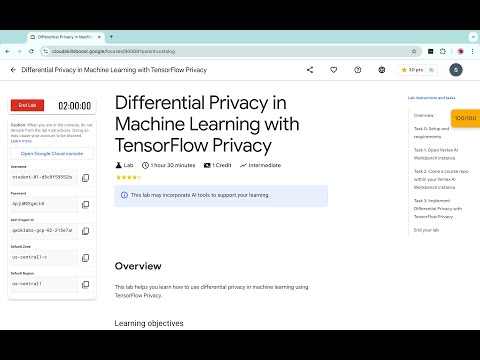Add lab to favorites heart
The height and width of the screenshot is (360, 480).
pyautogui.click(x=334, y=70)
